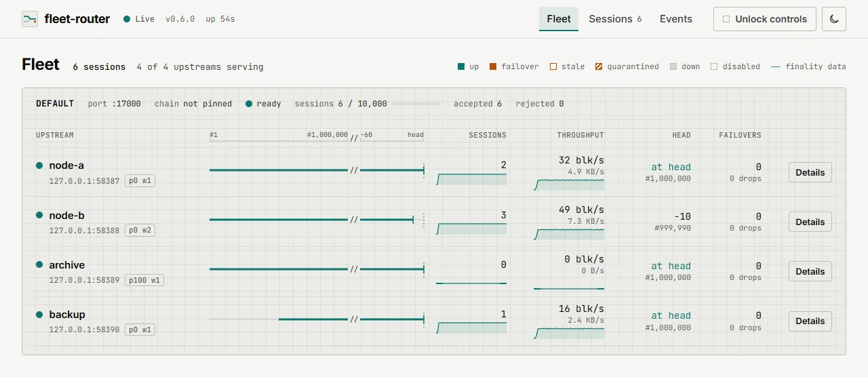Click backup finality range bar

pos(317,319)
